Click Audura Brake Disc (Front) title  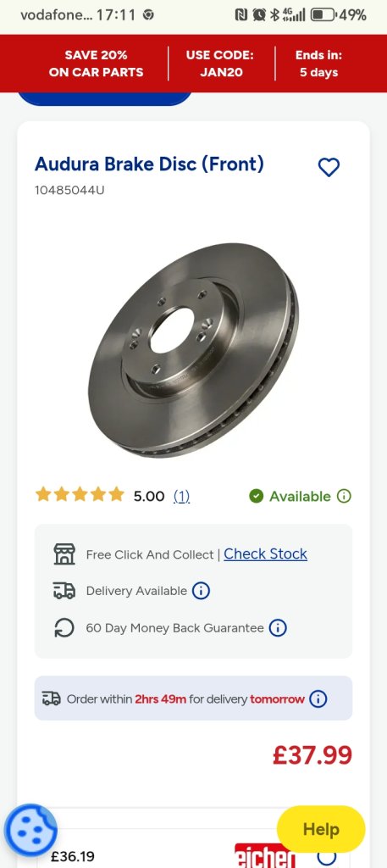pyautogui.click(x=149, y=164)
